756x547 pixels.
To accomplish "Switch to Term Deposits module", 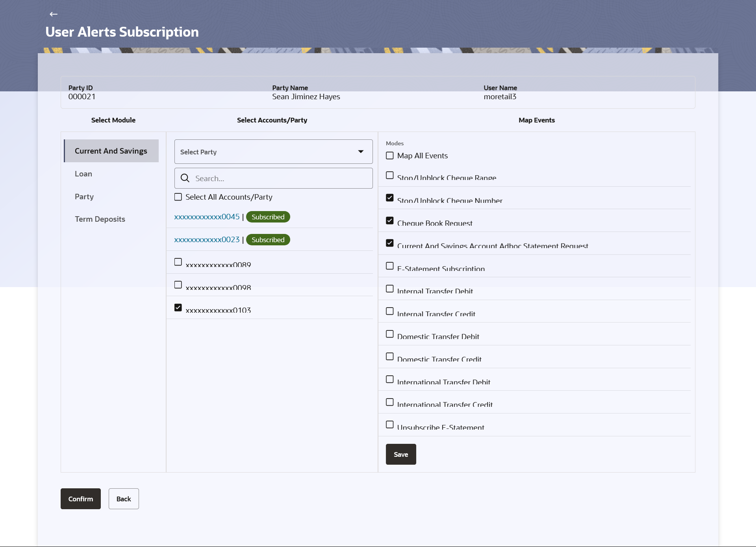I will [100, 219].
